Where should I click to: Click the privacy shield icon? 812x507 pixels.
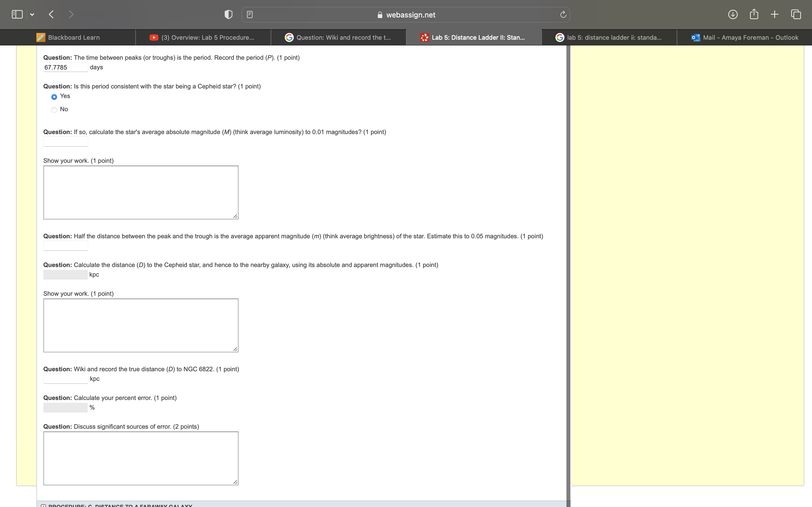pyautogui.click(x=228, y=14)
